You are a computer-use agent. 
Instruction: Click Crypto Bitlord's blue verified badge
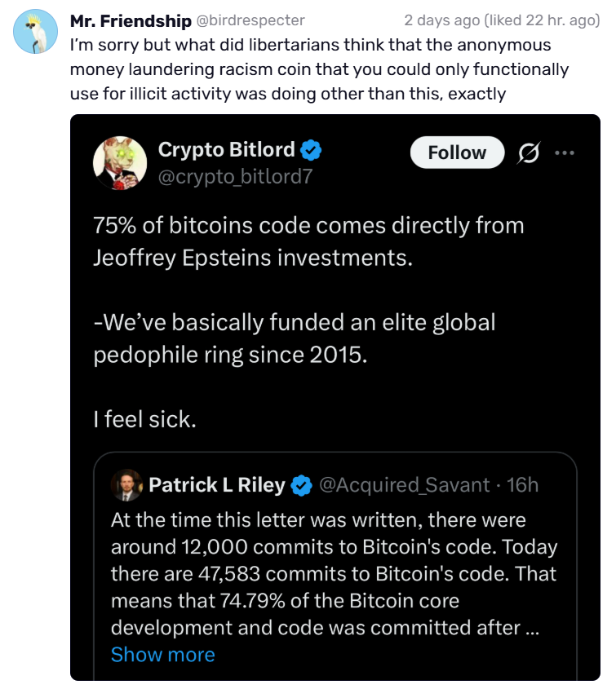point(311,150)
